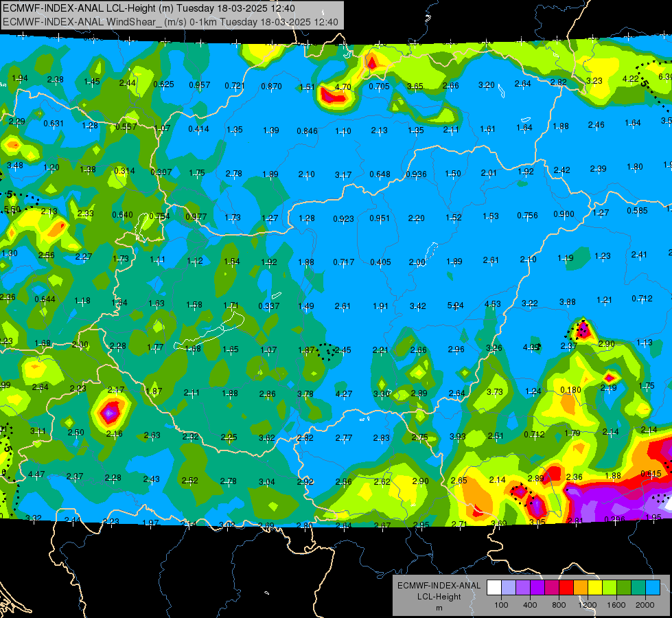The height and width of the screenshot is (618, 672).
Task: Click the legend tick label 800
Action: [x=559, y=605]
